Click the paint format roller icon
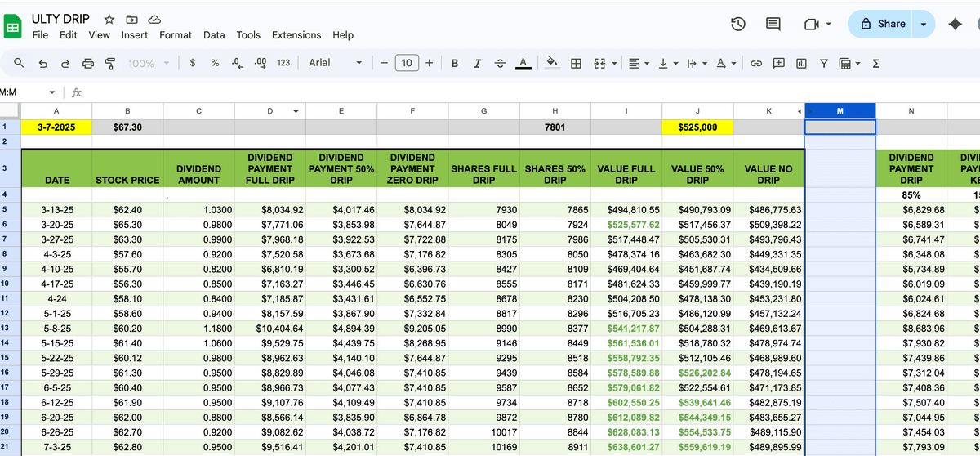Image resolution: width=980 pixels, height=456 pixels. pos(110,63)
